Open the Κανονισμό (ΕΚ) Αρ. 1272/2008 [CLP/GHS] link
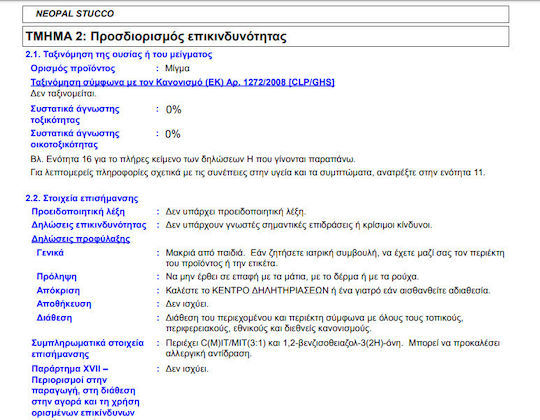The width and height of the screenshot is (540, 420). click(183, 82)
